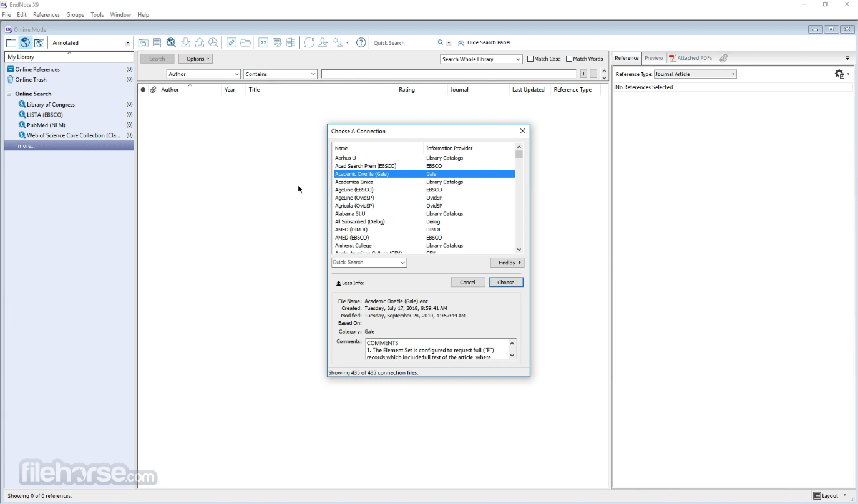Click the Find Full Text toolbar icon

[x=213, y=43]
